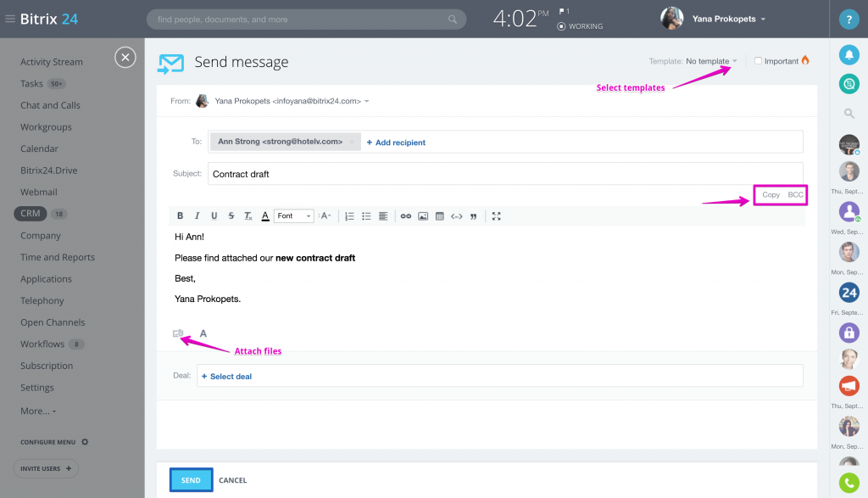Insert an image into the message
Viewport: 868px width, 498px height.
423,216
